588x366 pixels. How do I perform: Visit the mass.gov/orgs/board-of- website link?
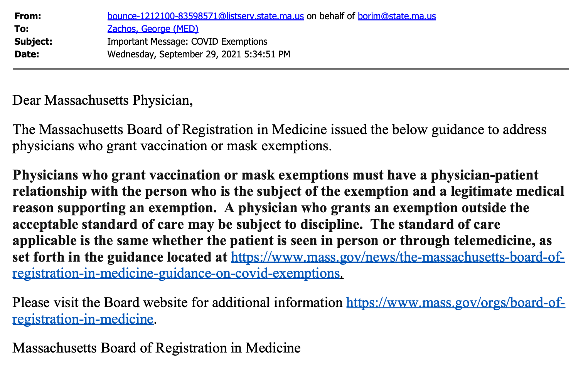[x=456, y=303]
